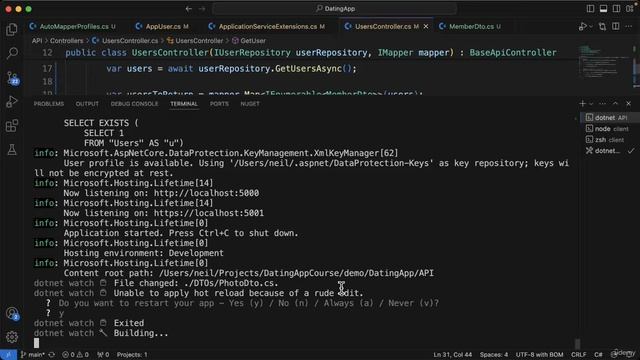Open the new terminal launch profile dropdown
The height and width of the screenshot is (360, 640).
[591, 104]
